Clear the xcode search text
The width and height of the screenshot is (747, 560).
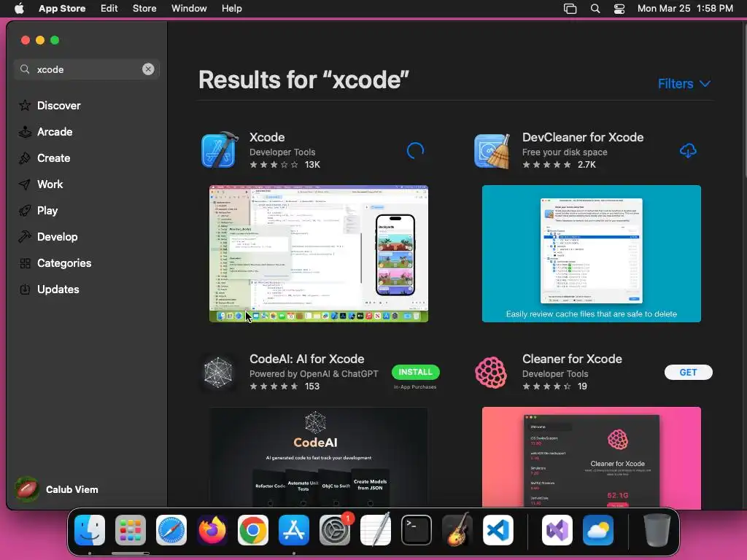(148, 69)
